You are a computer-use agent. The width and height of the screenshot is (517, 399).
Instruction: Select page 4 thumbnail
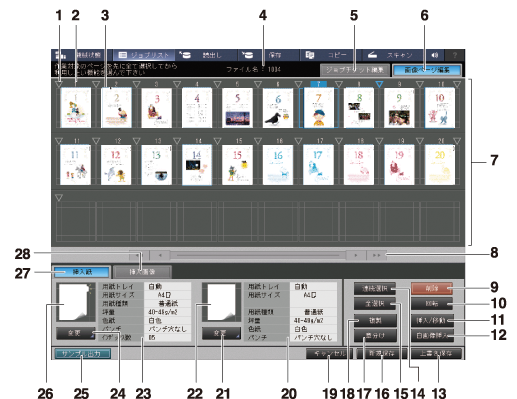(x=197, y=107)
